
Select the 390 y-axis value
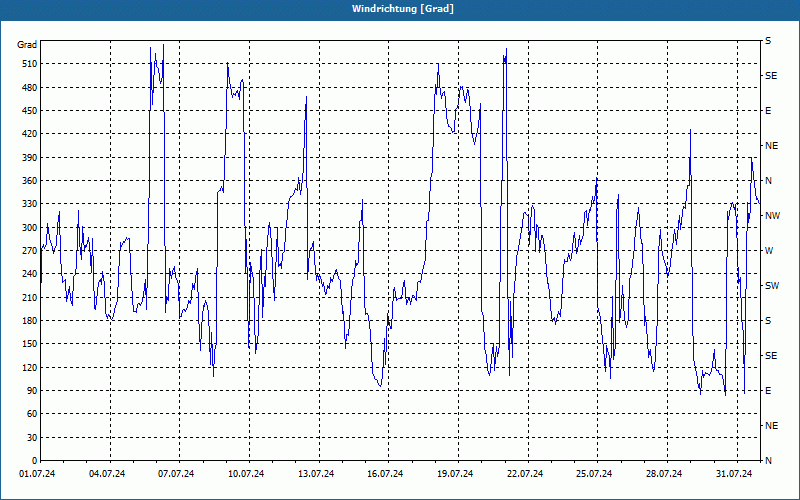[x=30, y=158]
